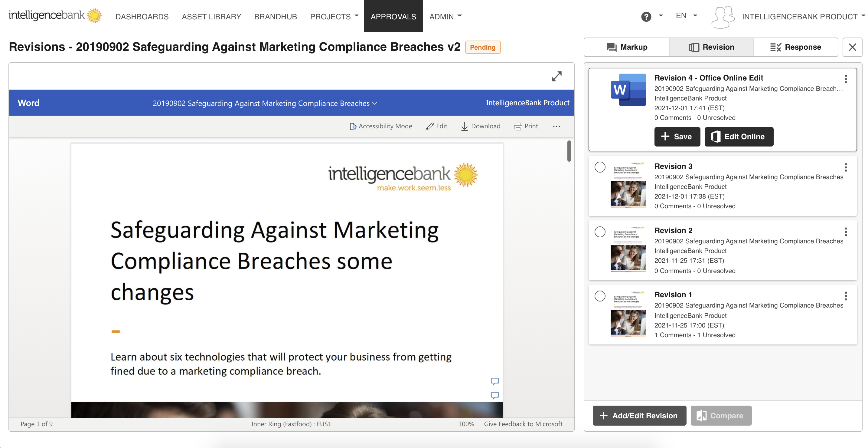Click the Pending status badge

click(482, 47)
